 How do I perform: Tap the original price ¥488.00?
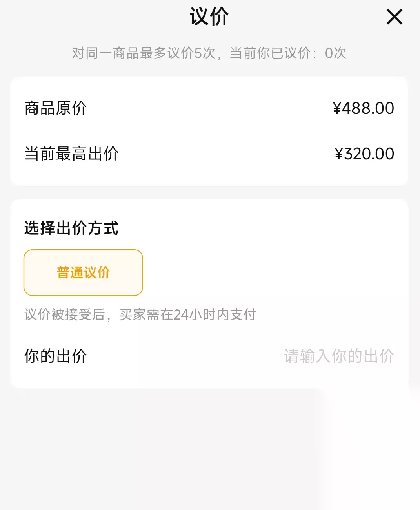[x=363, y=108]
